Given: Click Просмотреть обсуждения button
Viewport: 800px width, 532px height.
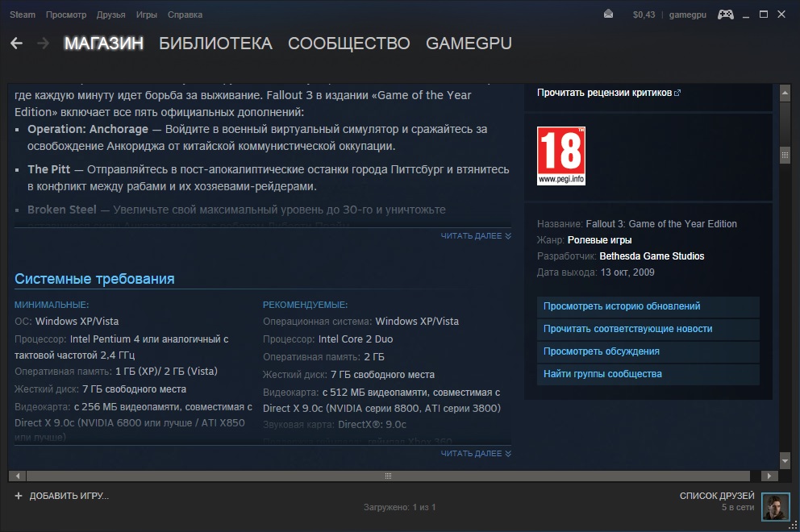Looking at the screenshot, I should pyautogui.click(x=648, y=351).
